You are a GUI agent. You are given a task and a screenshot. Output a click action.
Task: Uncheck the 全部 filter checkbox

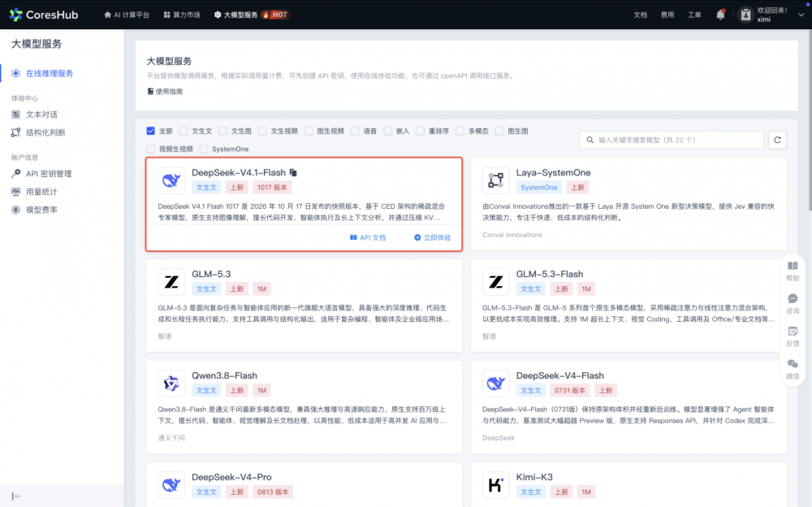tap(151, 131)
